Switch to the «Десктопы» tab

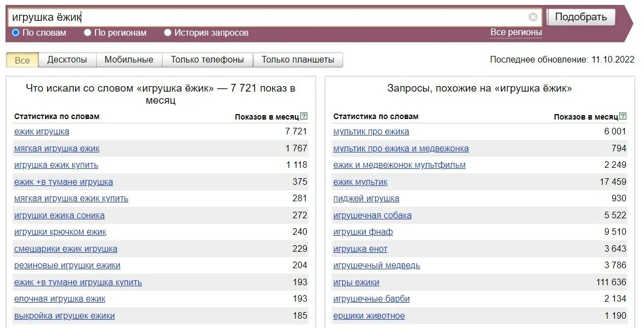tap(67, 60)
